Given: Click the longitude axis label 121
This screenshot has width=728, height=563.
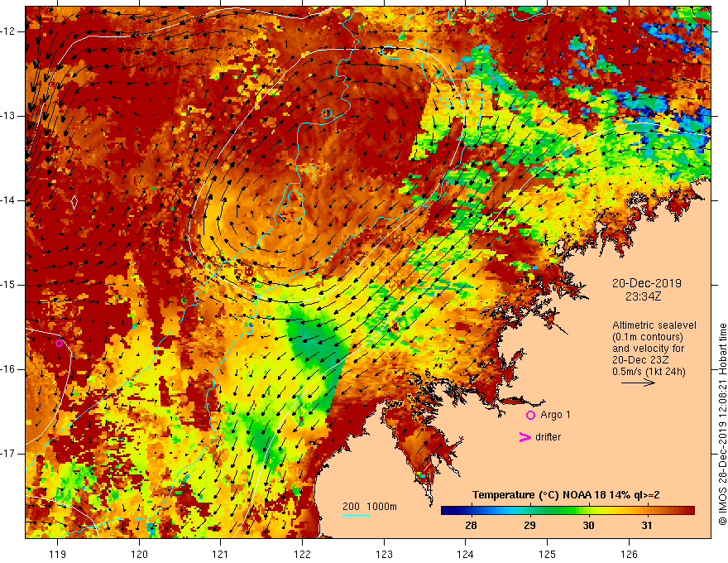Looking at the screenshot, I should 221,554.
